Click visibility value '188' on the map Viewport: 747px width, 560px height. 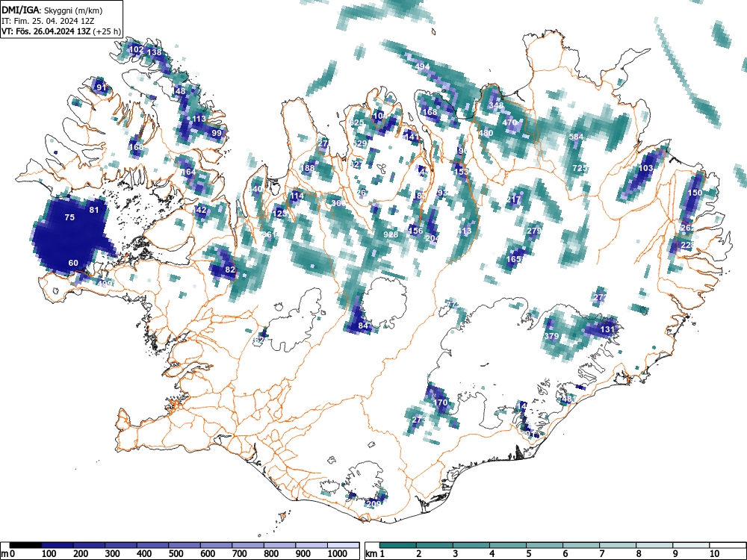click(x=307, y=167)
